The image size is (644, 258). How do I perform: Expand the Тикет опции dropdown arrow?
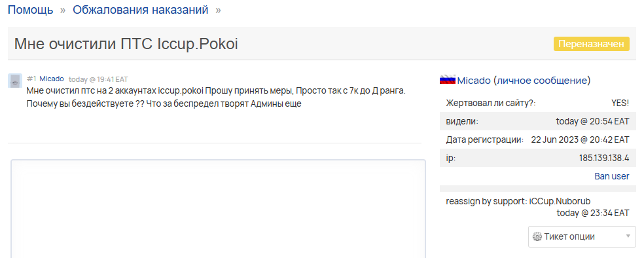(628, 236)
